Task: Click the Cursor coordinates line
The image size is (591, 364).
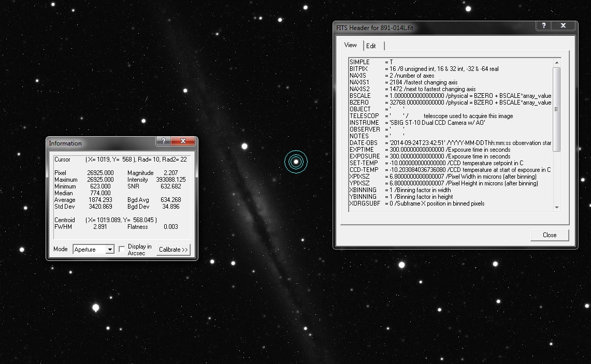Action: pos(121,159)
